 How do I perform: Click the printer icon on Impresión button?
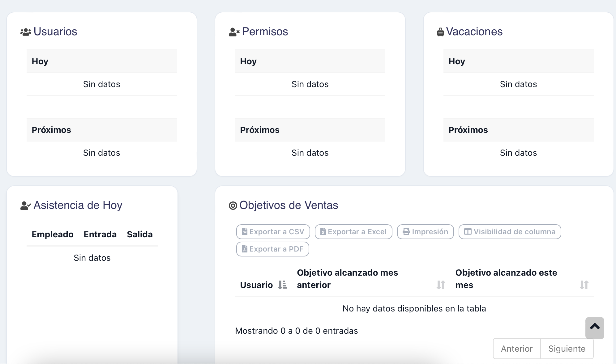click(x=406, y=232)
